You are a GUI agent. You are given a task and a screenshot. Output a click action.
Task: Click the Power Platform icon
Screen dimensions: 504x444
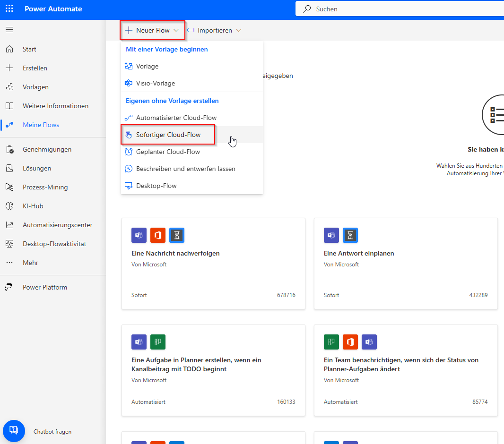coord(9,287)
